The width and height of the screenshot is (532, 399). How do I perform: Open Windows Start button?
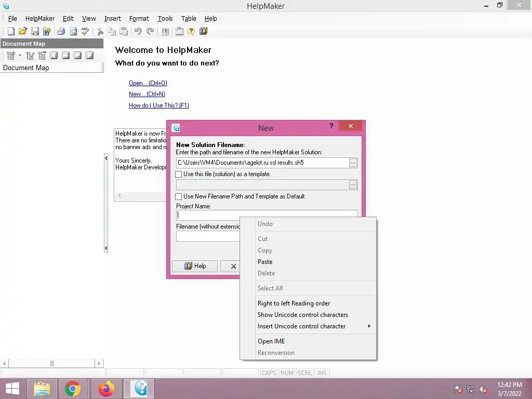12,389
